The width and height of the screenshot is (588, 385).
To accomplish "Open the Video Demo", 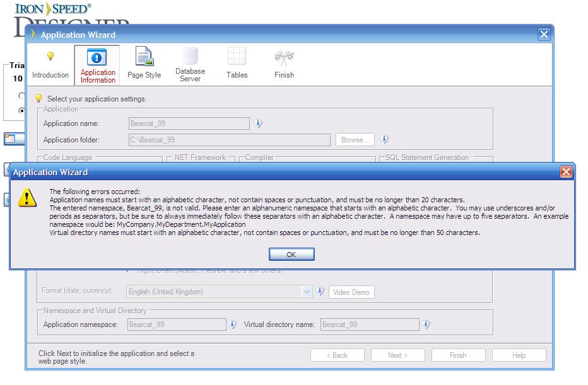I will pyautogui.click(x=351, y=292).
